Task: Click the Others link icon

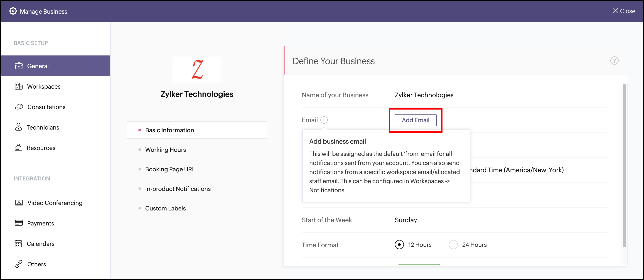Action: click(x=19, y=264)
